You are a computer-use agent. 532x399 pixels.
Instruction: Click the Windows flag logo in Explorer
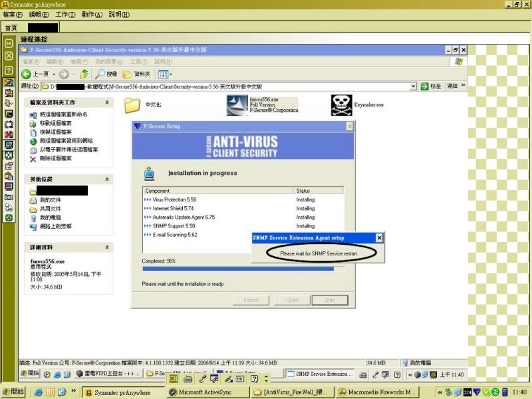pyautogui.click(x=459, y=61)
